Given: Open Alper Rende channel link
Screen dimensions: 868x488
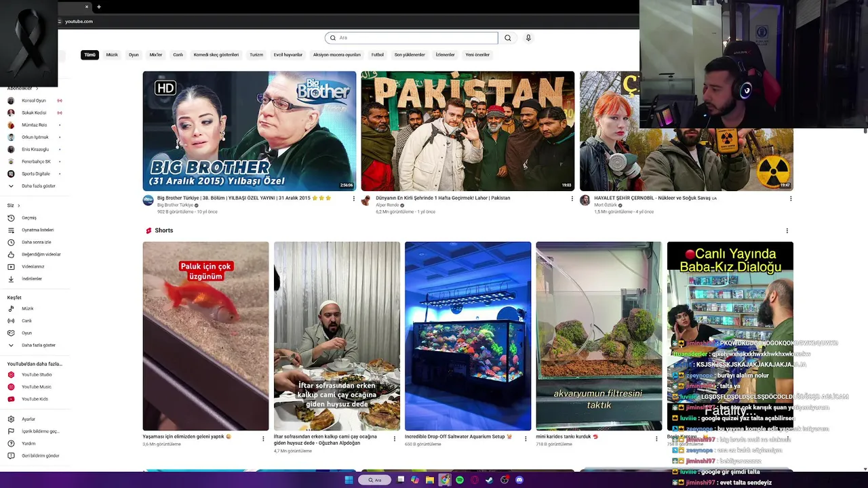Looking at the screenshot, I should pos(387,205).
